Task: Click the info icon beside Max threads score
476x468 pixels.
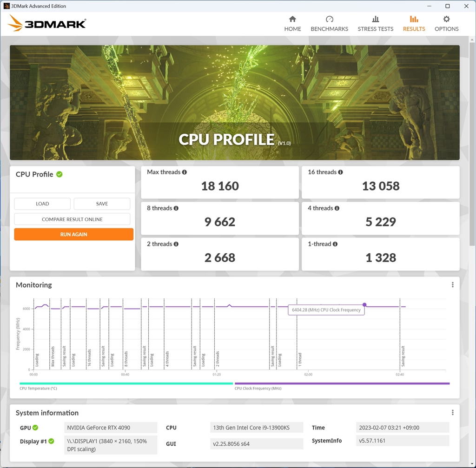Action: point(184,171)
